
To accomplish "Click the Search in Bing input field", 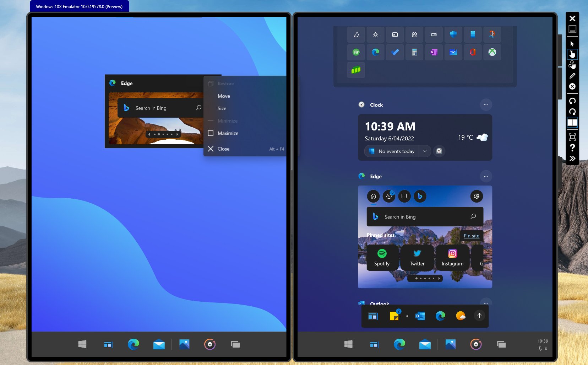I will point(424,216).
